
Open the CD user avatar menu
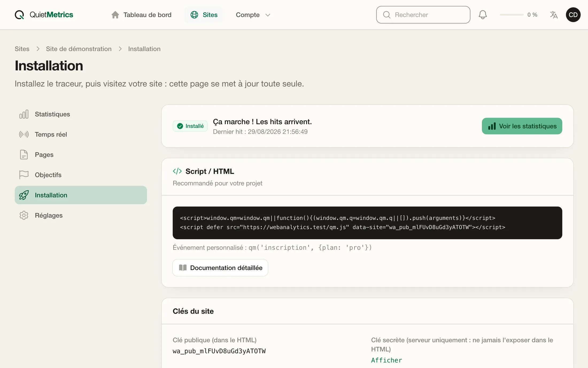pos(573,15)
